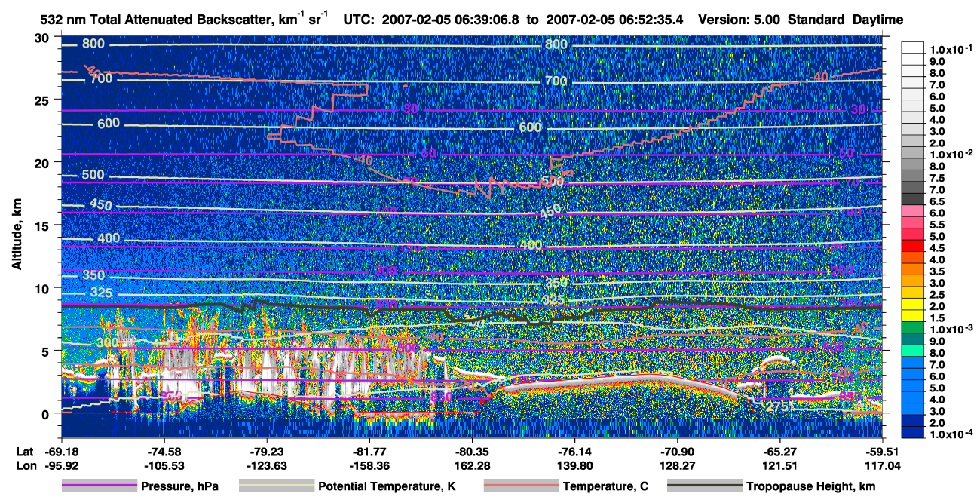Select latitude value -81.77
The width and height of the screenshot is (980, 503).
point(369,452)
